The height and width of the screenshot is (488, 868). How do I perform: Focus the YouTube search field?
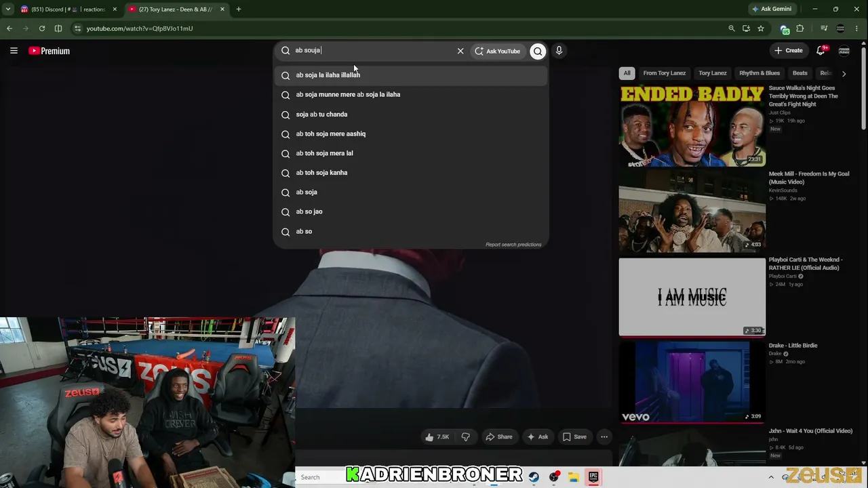pos(373,51)
